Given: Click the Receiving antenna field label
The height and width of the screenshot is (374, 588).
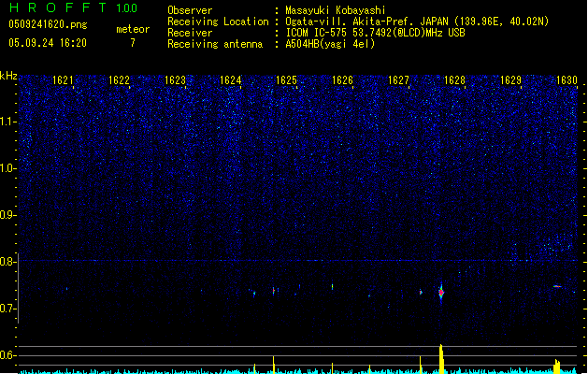Looking at the screenshot, I should 215,44.
